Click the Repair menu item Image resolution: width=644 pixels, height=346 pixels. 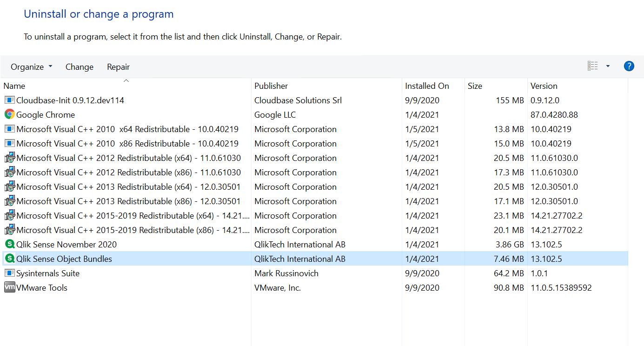118,67
